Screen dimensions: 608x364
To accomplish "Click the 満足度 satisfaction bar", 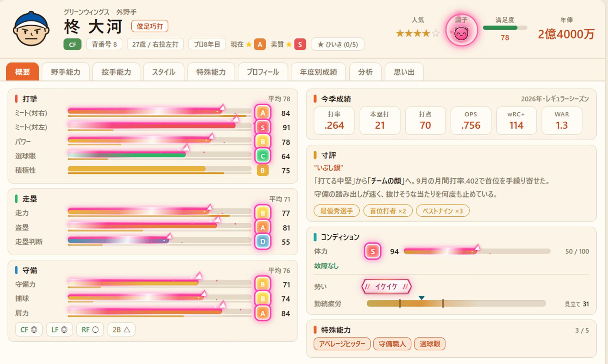I will pos(505,28).
